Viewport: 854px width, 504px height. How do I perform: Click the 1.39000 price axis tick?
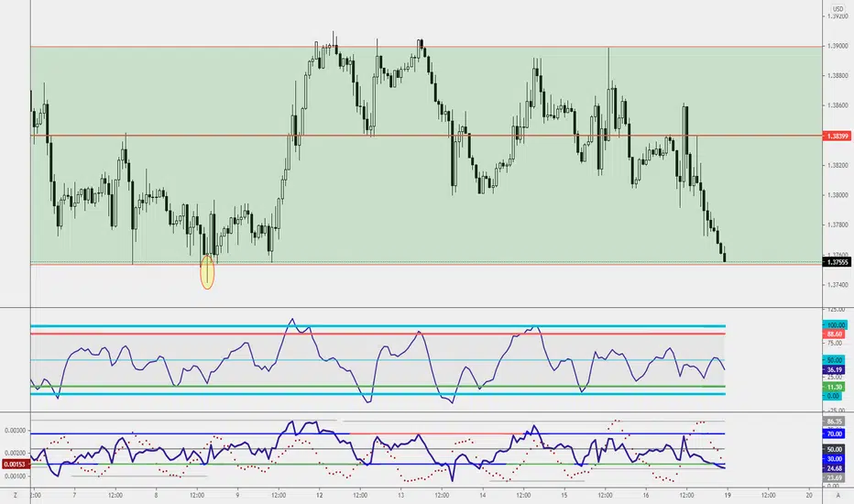(x=838, y=47)
